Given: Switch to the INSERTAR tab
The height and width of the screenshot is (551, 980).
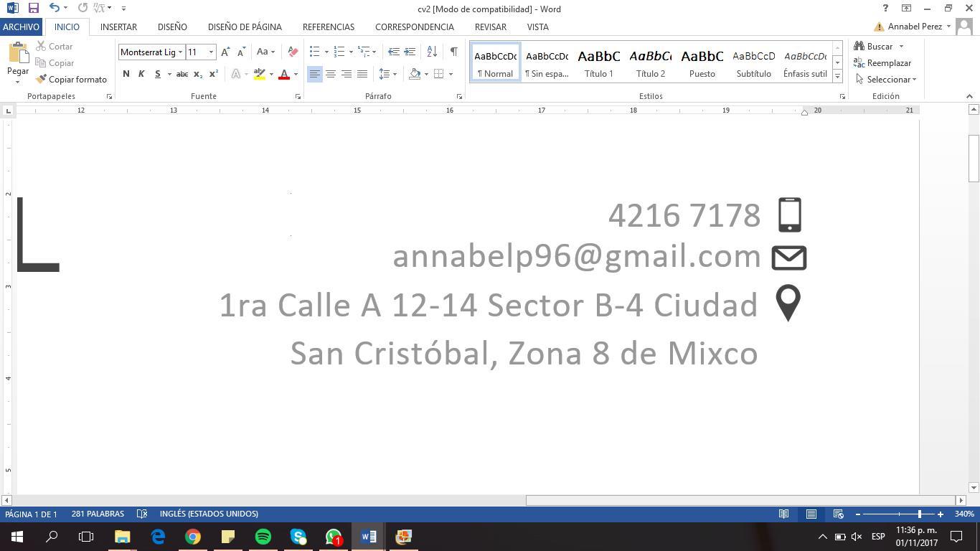Looking at the screenshot, I should (118, 27).
